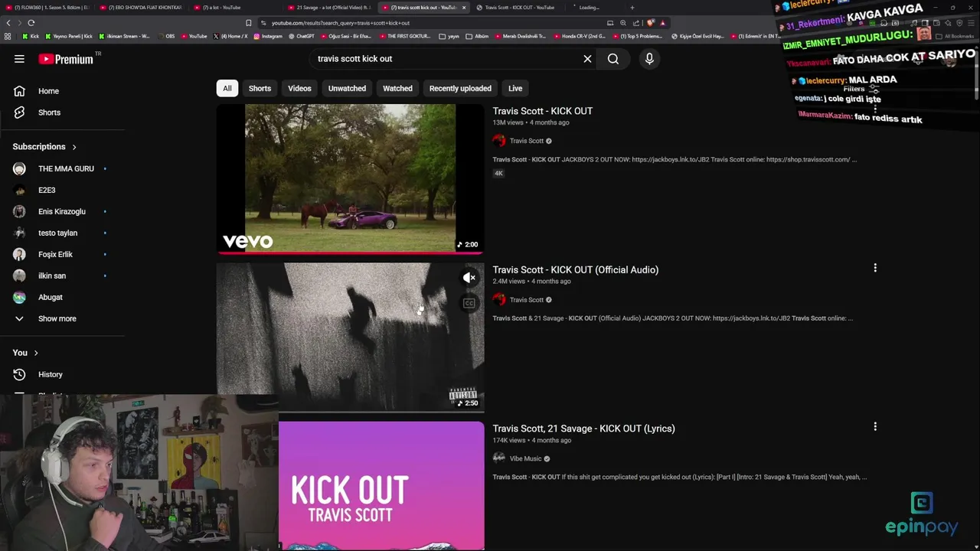Viewport: 980px width, 551px height.
Task: Click the vevo KICK OUT video thumbnail
Action: [350, 178]
